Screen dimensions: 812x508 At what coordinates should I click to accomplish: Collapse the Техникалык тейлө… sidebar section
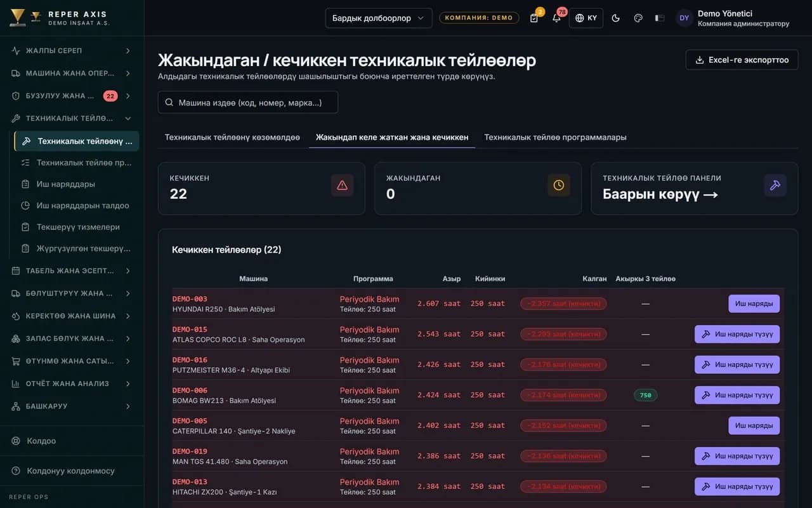(72, 118)
